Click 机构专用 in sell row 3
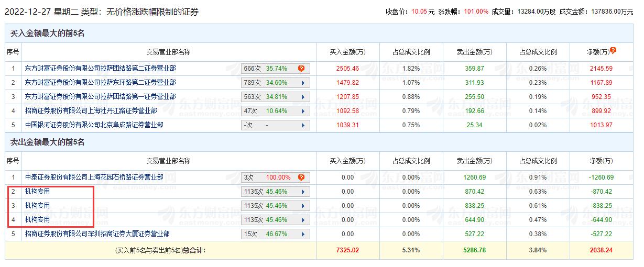This screenshot has height=267, width=644. tap(37, 206)
